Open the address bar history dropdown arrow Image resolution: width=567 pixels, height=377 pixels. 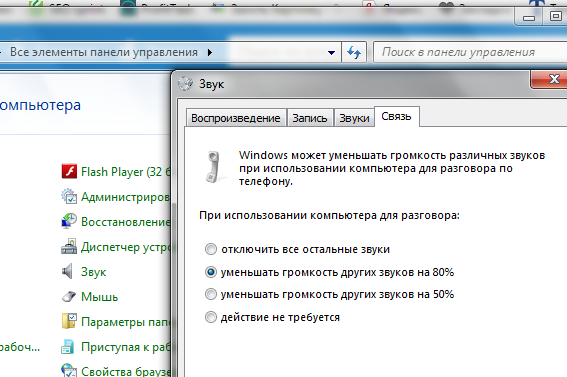(x=331, y=53)
